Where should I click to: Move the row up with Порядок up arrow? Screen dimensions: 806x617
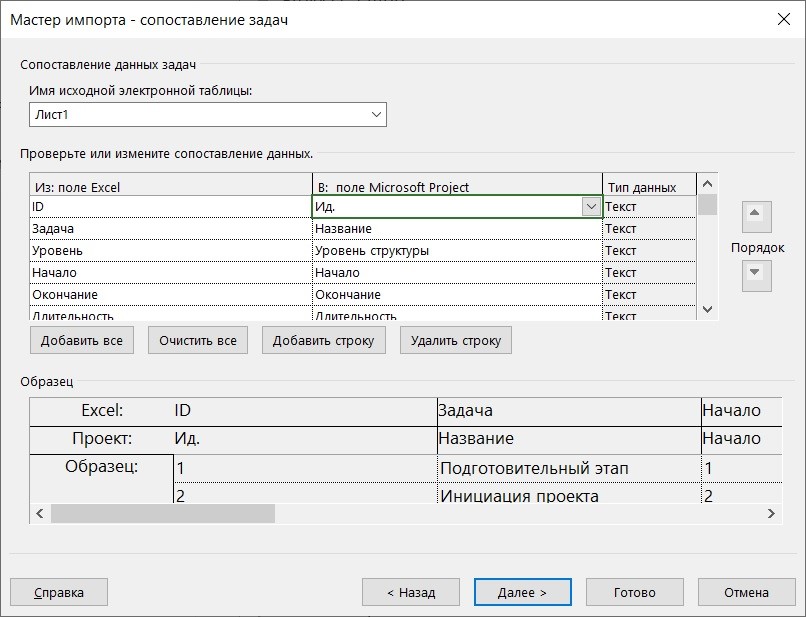click(756, 216)
